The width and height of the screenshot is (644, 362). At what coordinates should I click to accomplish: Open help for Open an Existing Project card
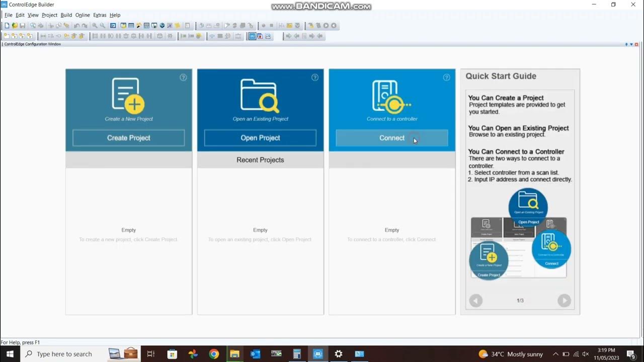315,77
